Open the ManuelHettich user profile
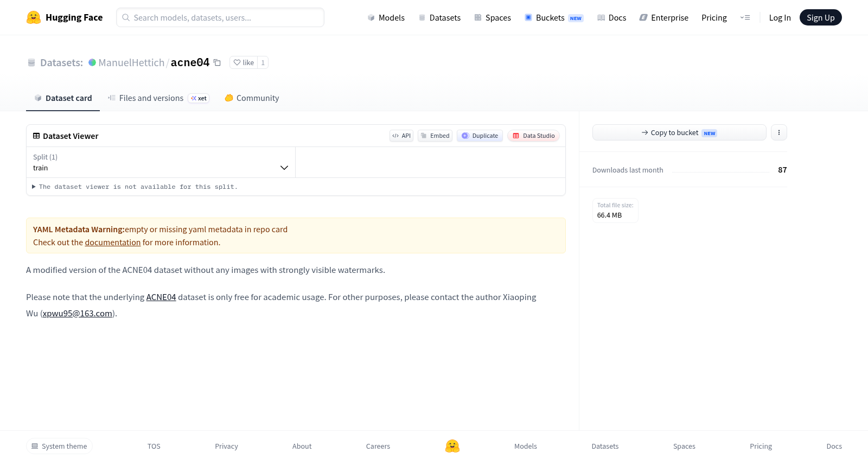 pyautogui.click(x=131, y=62)
